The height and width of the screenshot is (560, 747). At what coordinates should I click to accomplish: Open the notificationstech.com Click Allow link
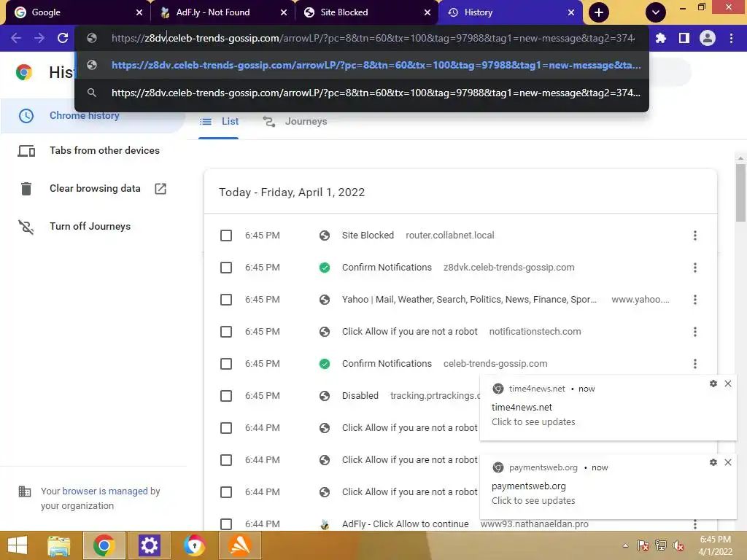coord(410,332)
